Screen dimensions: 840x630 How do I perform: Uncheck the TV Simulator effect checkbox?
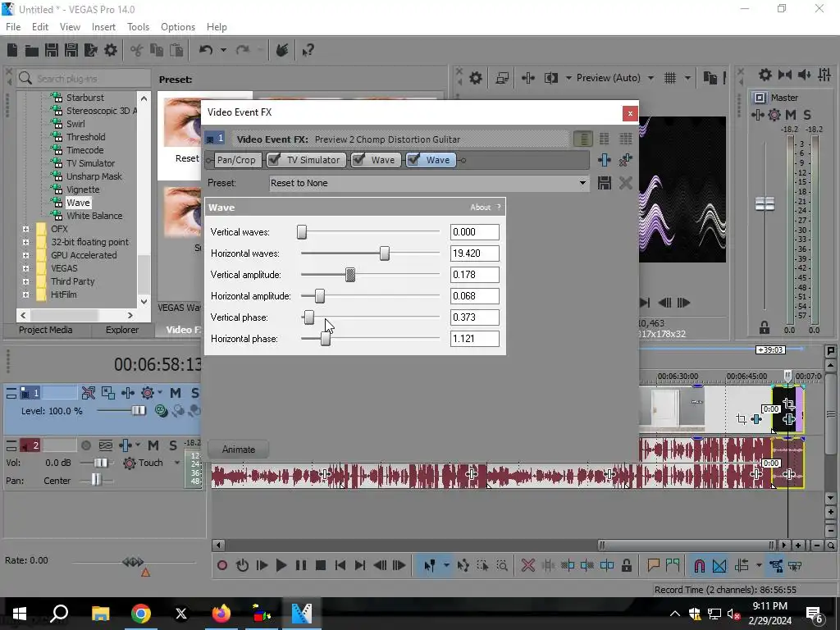click(x=274, y=160)
